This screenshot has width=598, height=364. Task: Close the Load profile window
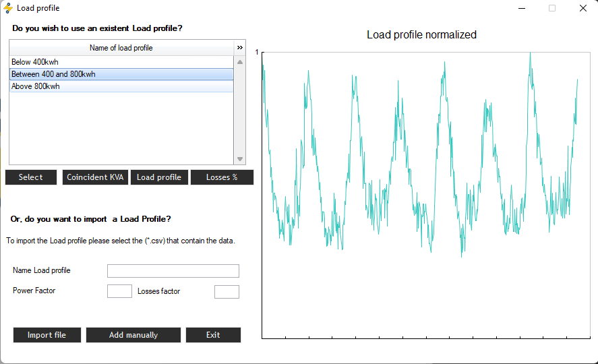[x=582, y=8]
